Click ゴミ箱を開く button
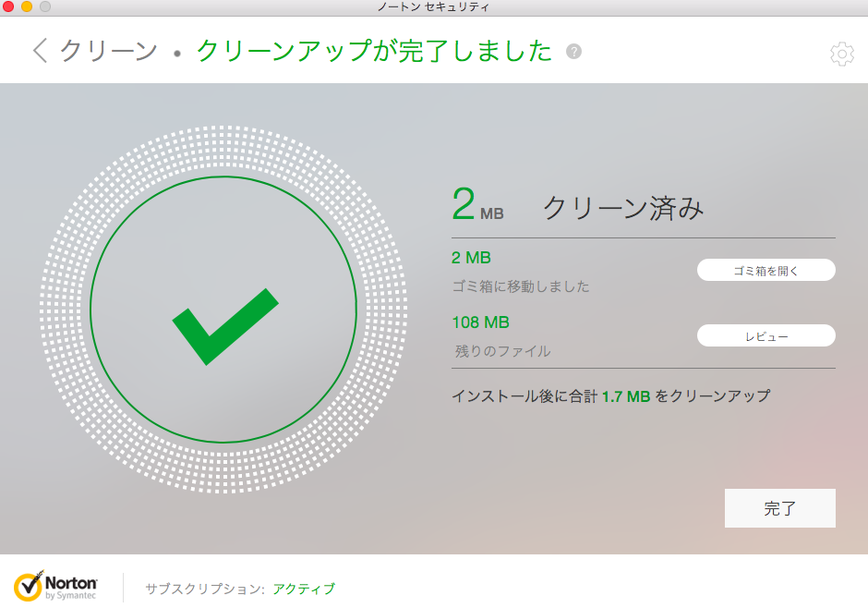The width and height of the screenshot is (868, 608). click(x=766, y=270)
